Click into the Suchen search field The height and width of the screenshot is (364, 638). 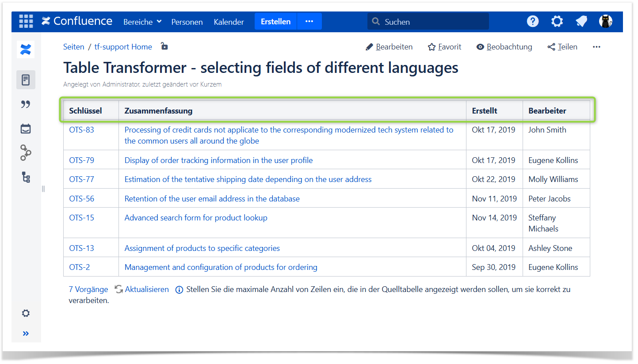click(428, 22)
